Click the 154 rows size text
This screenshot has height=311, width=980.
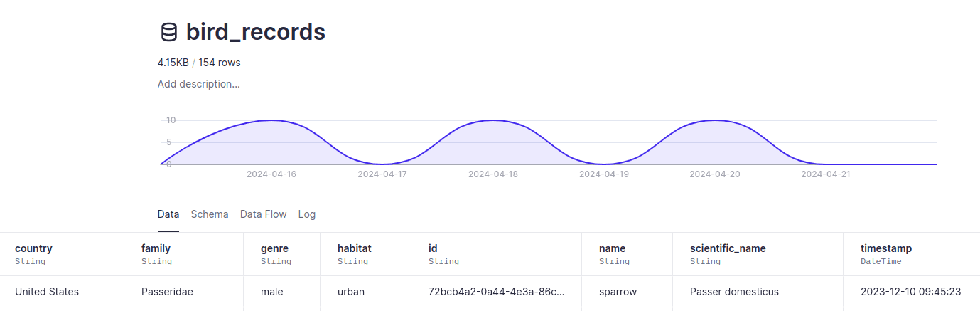[220, 63]
